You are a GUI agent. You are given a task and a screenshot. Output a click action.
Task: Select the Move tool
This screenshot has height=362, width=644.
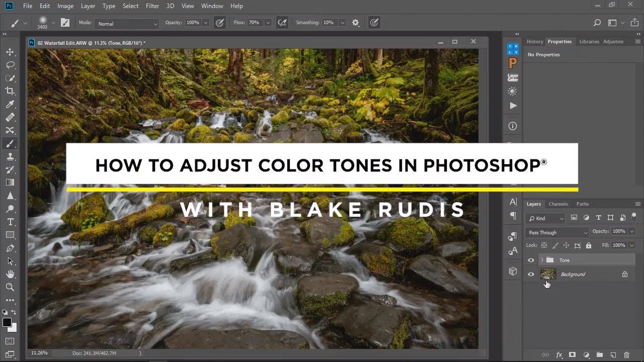point(10,52)
